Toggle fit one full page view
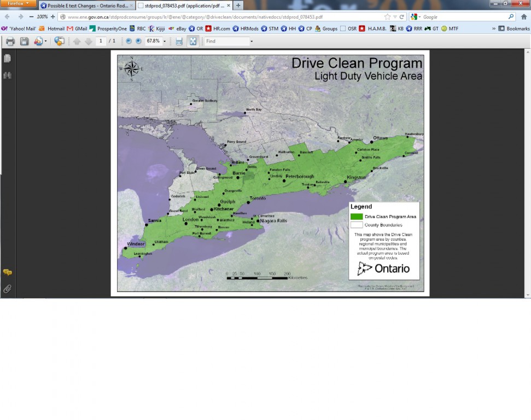Viewport: 531px width, 420px height. [x=192, y=41]
